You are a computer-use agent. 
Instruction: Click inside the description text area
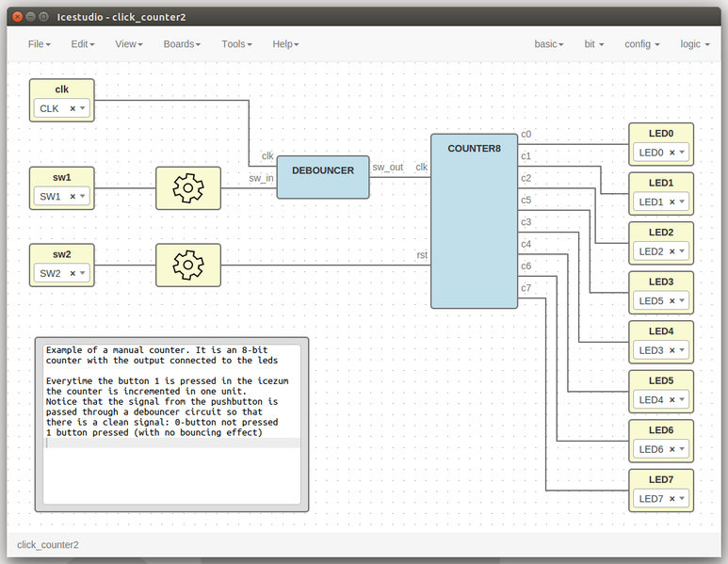click(171, 424)
